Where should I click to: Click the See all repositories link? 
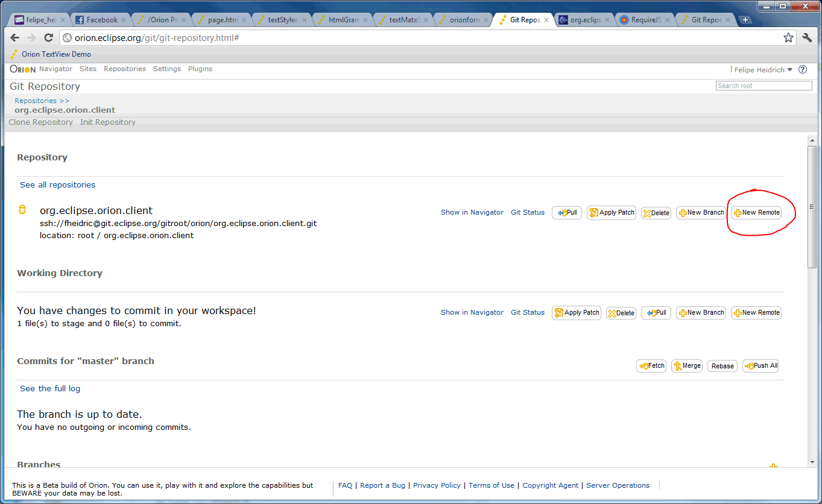(x=57, y=185)
